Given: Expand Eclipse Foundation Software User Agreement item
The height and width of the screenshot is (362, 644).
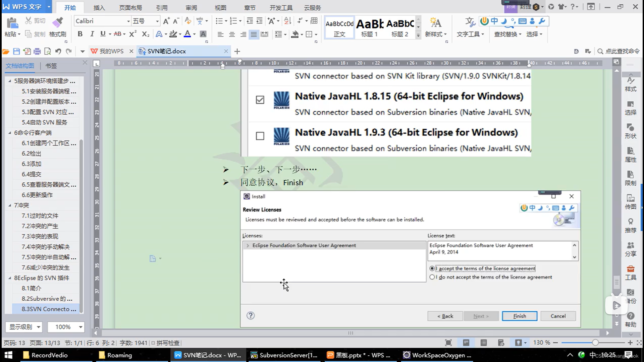Looking at the screenshot, I should point(248,246).
